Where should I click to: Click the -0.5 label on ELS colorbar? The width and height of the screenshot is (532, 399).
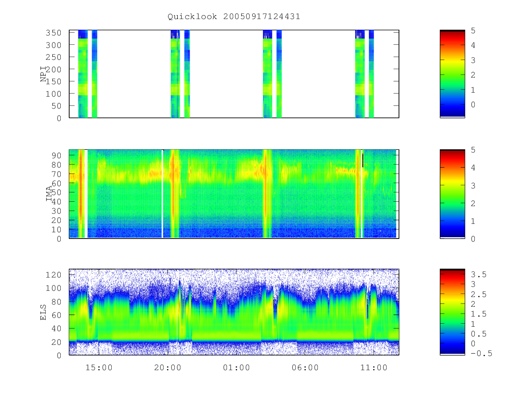click(x=481, y=353)
